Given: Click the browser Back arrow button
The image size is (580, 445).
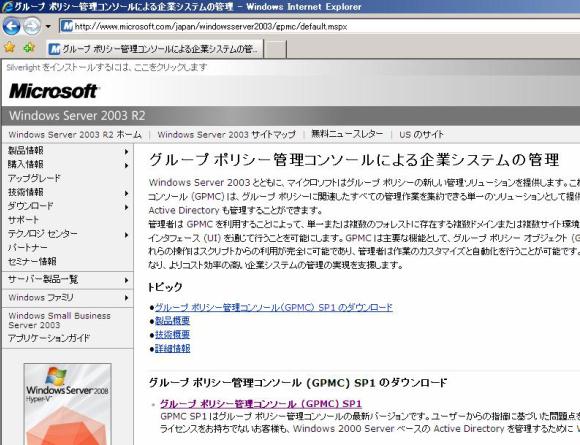Looking at the screenshot, I should (11, 26).
